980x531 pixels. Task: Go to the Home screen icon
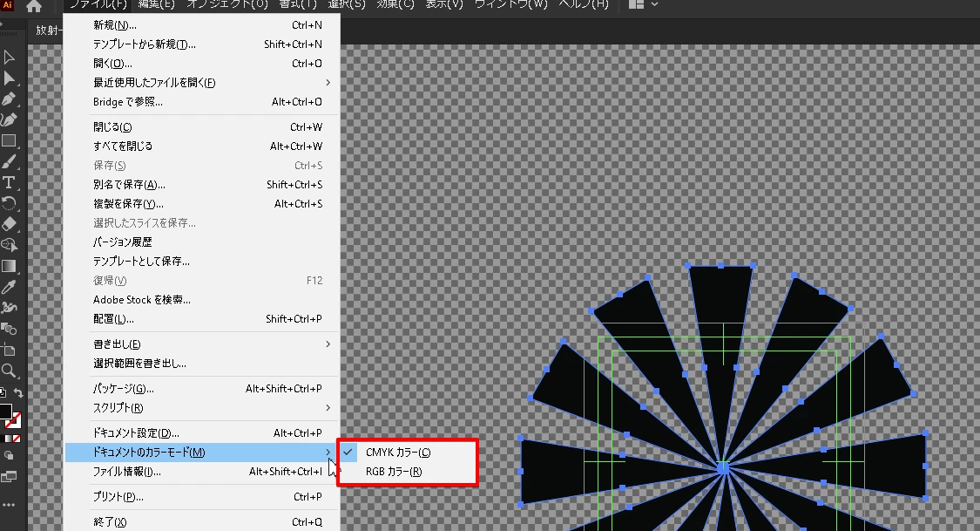pos(34,6)
